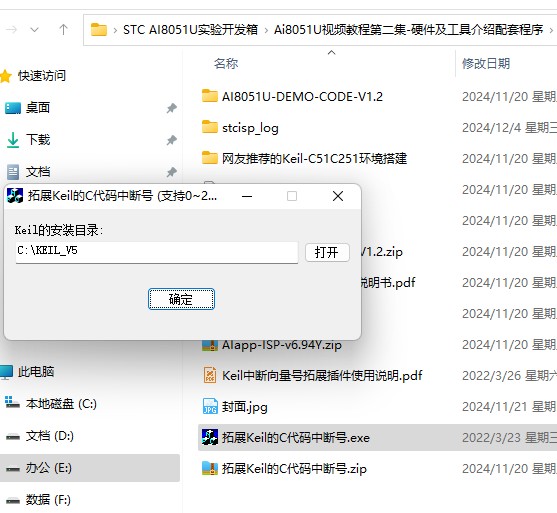Click the drive icon for 文档 (D:)

click(13, 437)
